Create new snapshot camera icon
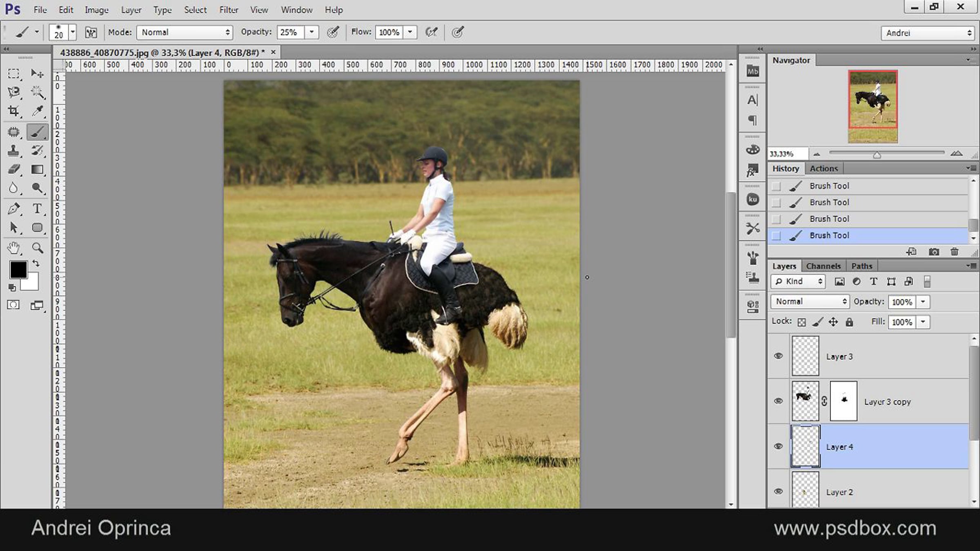Image resolution: width=980 pixels, height=551 pixels. 933,252
